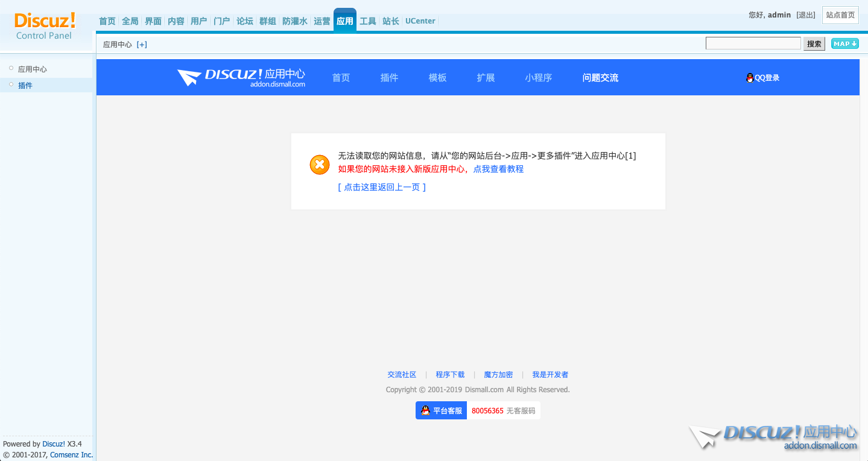Select 应用中心 in the left sidebar
This screenshot has height=461, width=868.
[x=33, y=69]
